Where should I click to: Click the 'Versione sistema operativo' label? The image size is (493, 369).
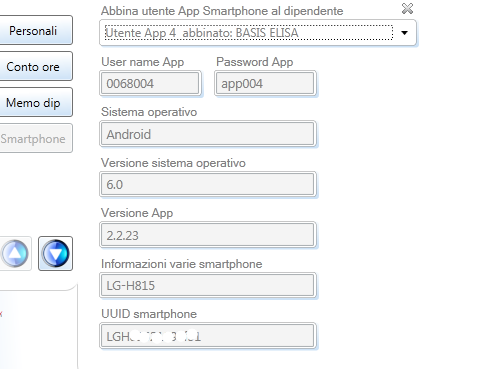coord(173,163)
